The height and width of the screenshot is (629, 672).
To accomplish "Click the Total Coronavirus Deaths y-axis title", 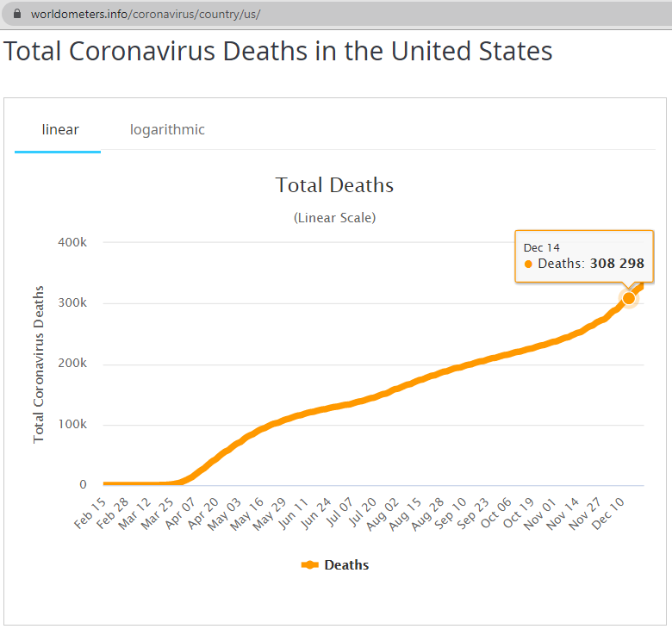I will (39, 364).
